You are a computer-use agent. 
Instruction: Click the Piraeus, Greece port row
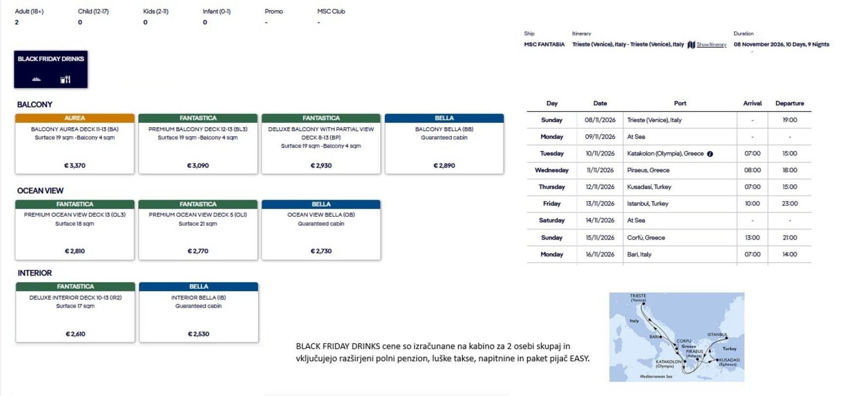pos(669,170)
